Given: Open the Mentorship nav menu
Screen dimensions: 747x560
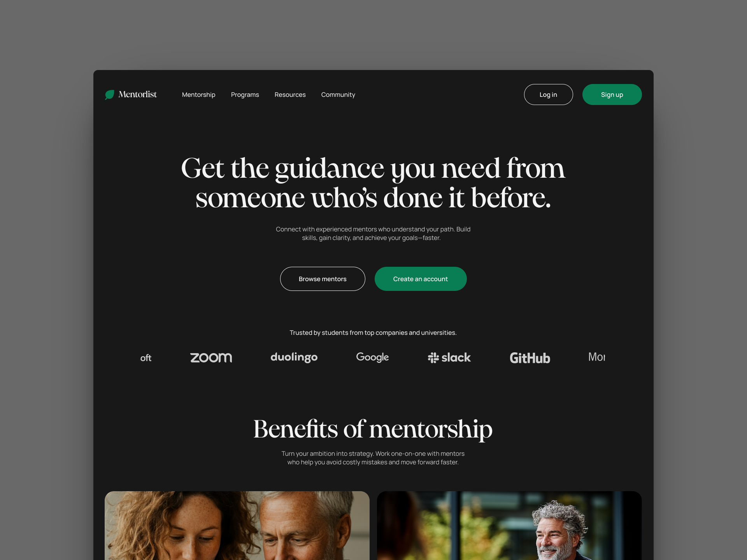Looking at the screenshot, I should tap(198, 94).
